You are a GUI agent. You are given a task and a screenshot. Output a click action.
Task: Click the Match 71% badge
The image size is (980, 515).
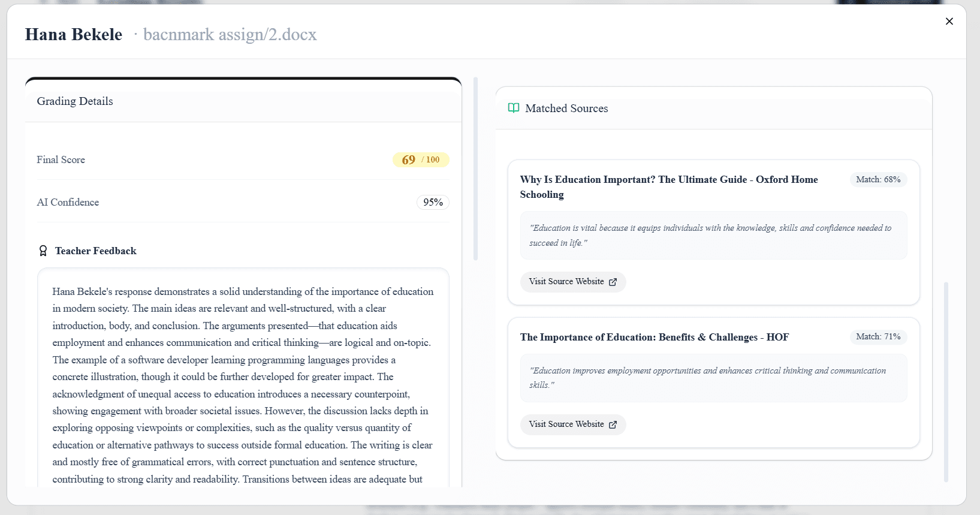point(878,337)
